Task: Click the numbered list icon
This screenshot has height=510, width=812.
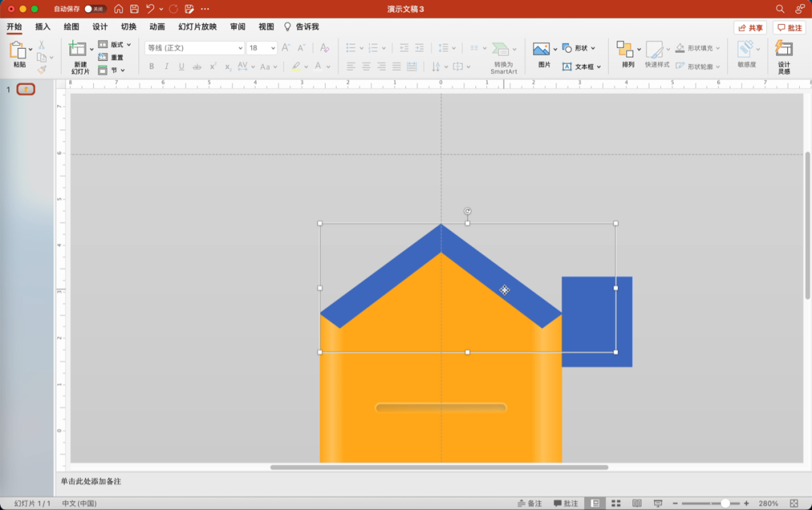Action: (x=373, y=47)
